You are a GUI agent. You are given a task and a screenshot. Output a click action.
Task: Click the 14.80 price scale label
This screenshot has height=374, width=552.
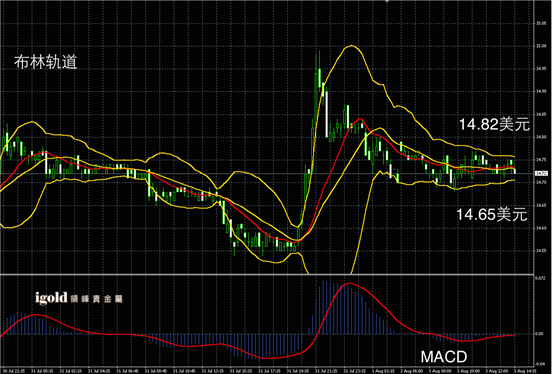tap(541, 137)
